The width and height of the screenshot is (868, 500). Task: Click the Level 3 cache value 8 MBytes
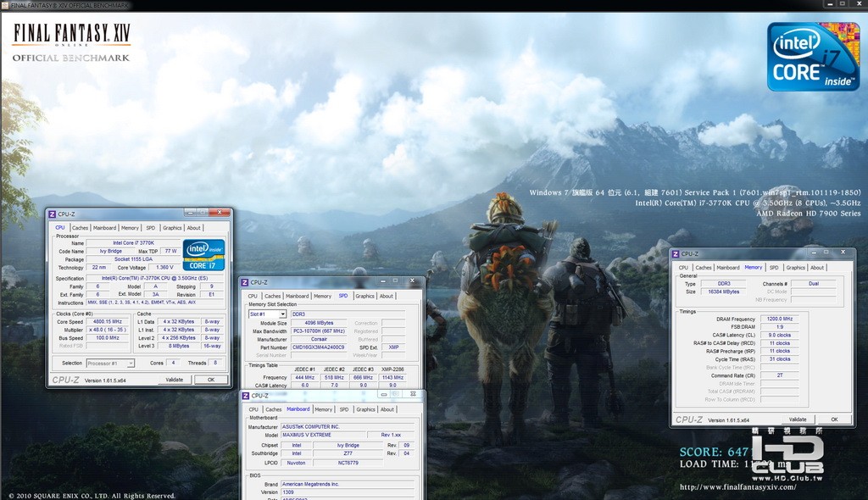click(x=179, y=346)
